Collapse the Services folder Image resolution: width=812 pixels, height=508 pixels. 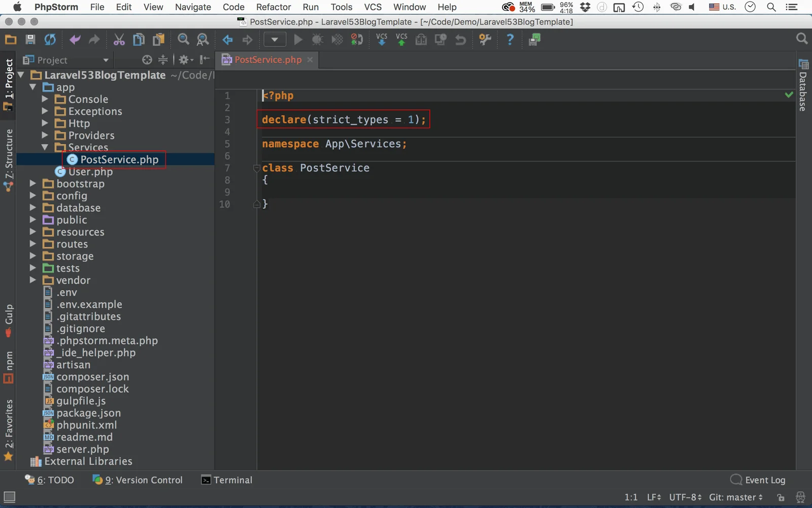(x=45, y=147)
